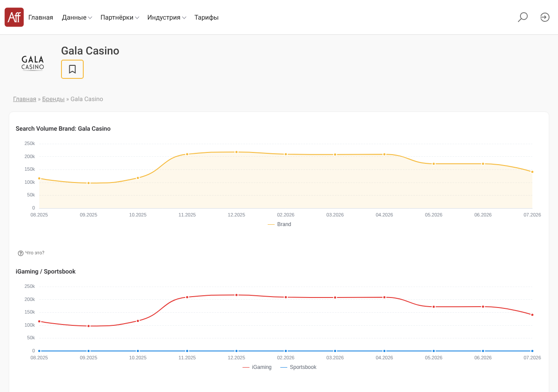Click the question mark help icon

click(20, 253)
